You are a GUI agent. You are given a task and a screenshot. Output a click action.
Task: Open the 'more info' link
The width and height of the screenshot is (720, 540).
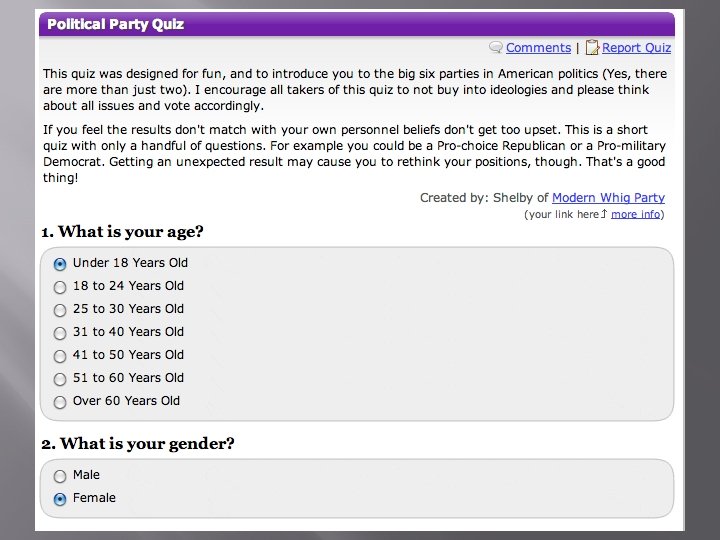(636, 214)
